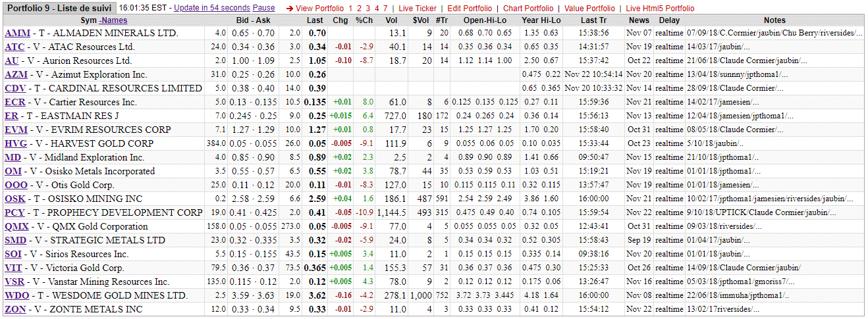Click the 'Update in 54 seconds' link
868x319 pixels.
point(211,9)
